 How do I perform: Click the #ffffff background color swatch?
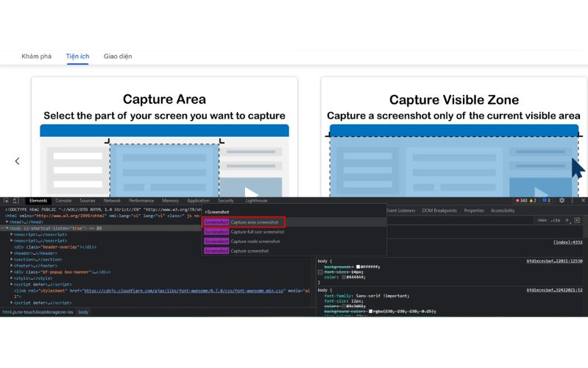pos(358,266)
